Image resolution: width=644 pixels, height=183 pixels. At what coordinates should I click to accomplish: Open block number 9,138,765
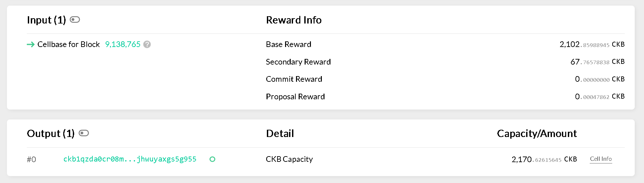click(123, 44)
